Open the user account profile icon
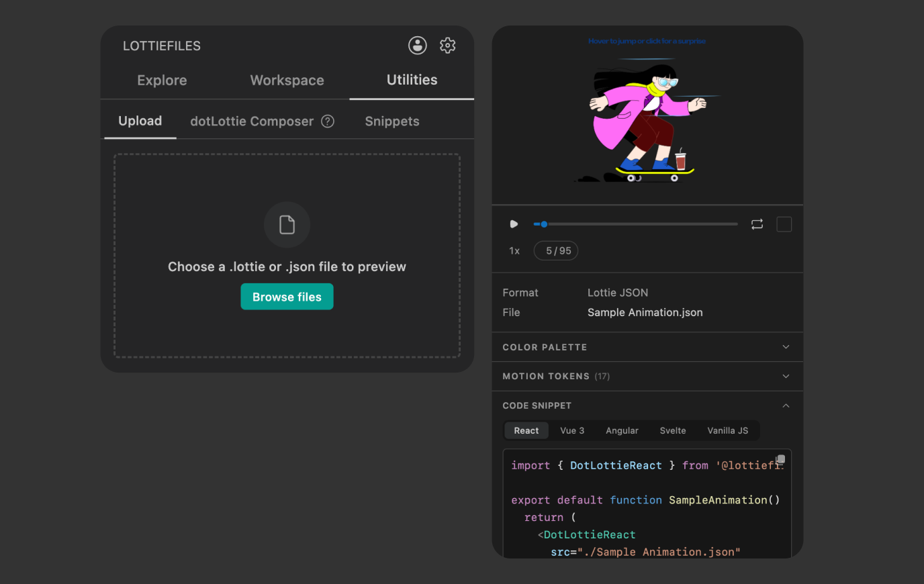Viewport: 924px width, 584px height. coord(418,46)
